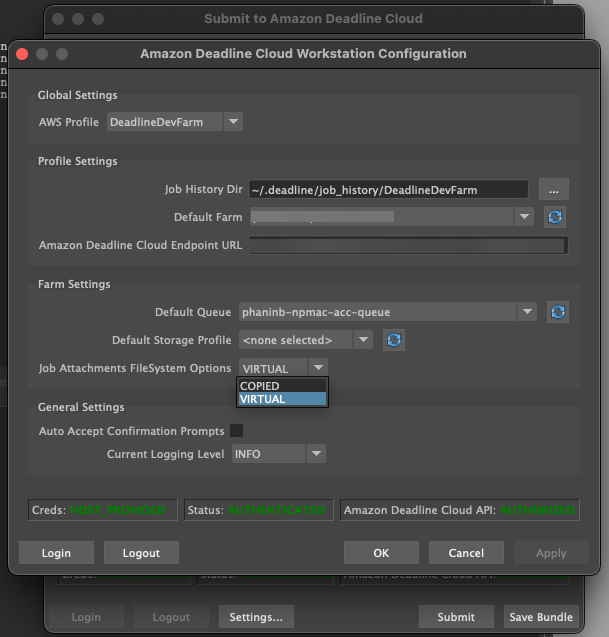609x637 pixels.
Task: Click the Farm Settings section heading
Action: (x=74, y=284)
